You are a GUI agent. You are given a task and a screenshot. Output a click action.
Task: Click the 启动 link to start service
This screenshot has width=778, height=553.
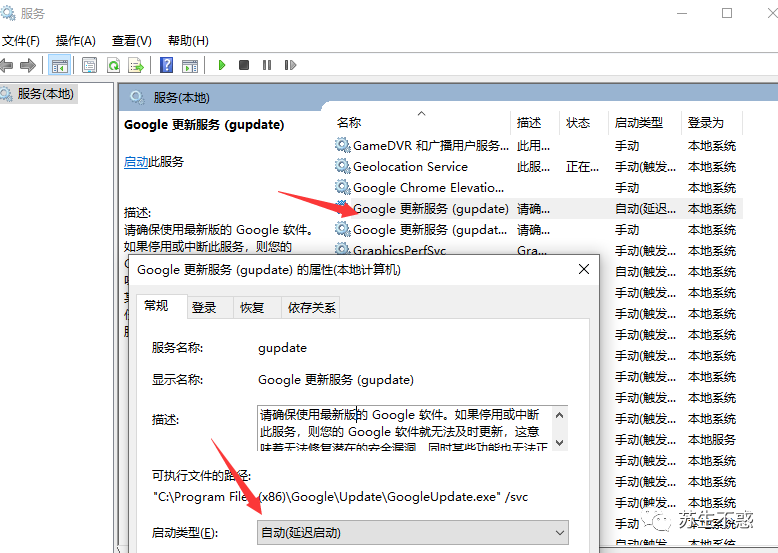[x=136, y=162]
